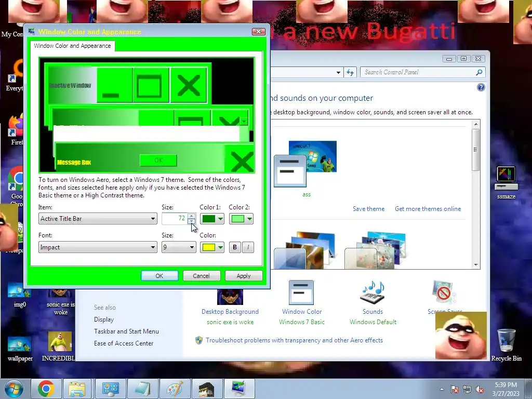Image resolution: width=532 pixels, height=399 pixels.
Task: Click the magnifier search icon in Control Panel
Action: (x=479, y=72)
